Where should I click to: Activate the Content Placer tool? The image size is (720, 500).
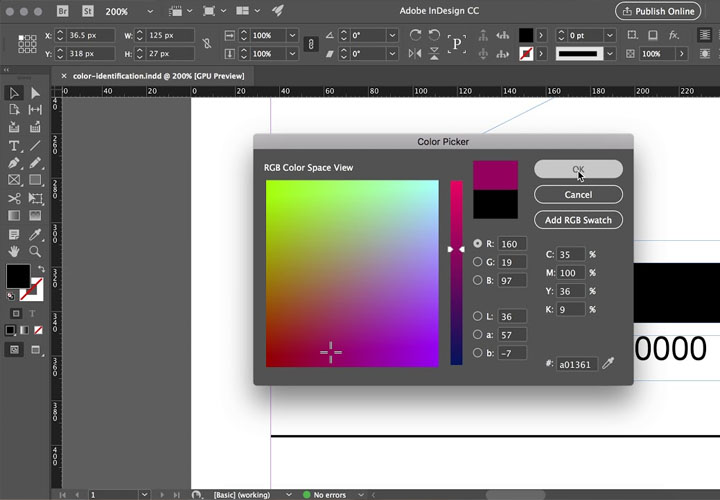tap(35, 127)
